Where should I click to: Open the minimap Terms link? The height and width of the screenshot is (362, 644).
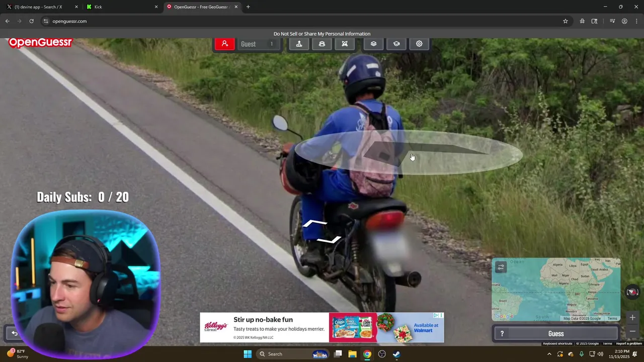click(612, 318)
